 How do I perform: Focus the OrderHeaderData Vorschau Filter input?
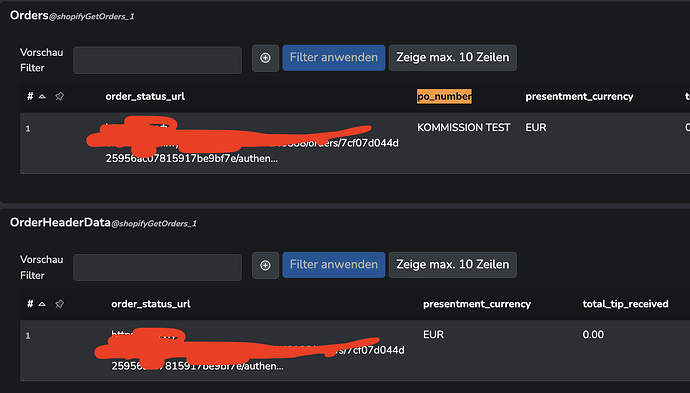158,268
